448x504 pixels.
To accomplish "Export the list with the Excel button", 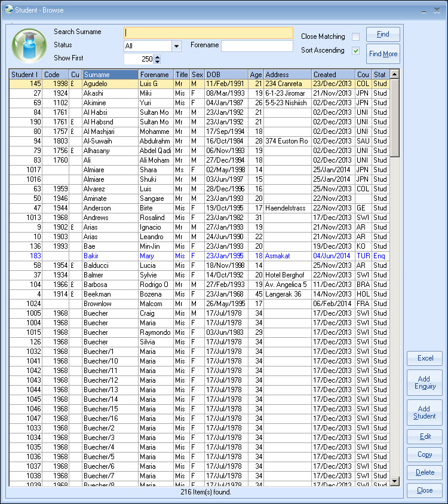I will pyautogui.click(x=425, y=358).
